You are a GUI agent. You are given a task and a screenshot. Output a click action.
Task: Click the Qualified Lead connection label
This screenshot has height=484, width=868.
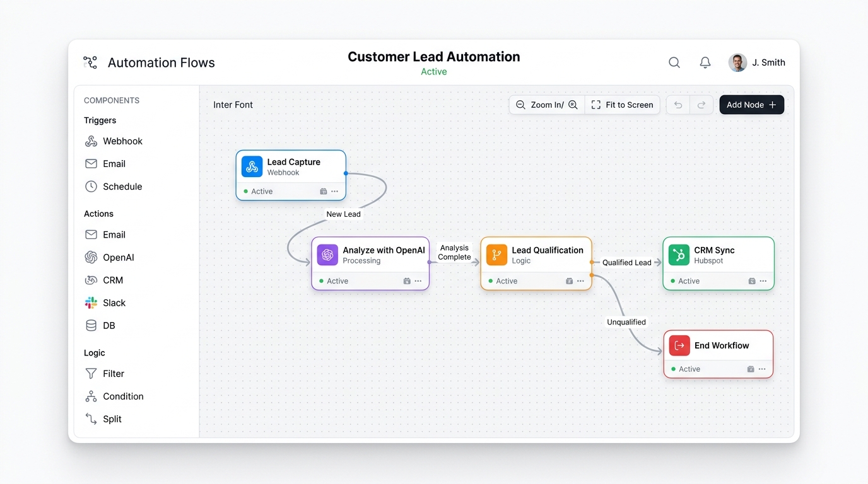point(626,263)
